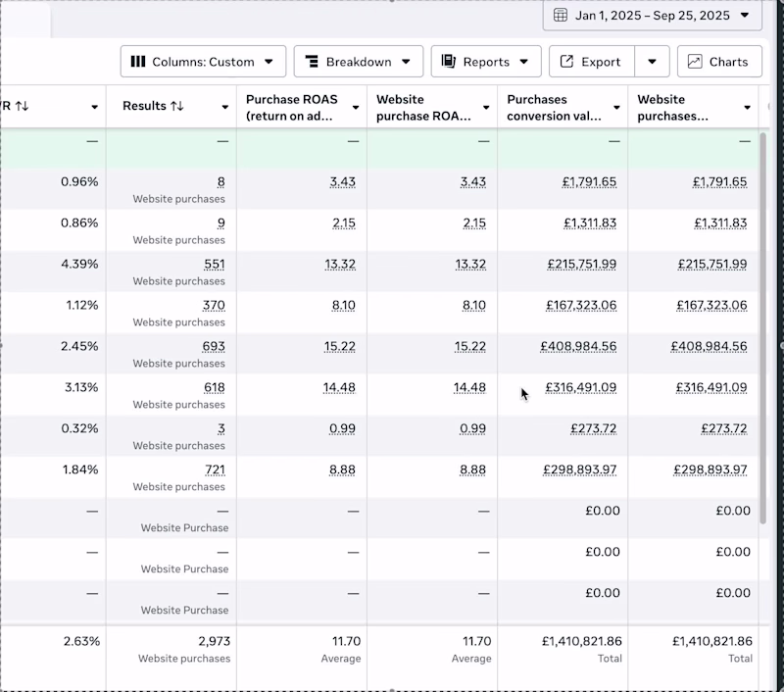Open the Charts view

point(718,62)
